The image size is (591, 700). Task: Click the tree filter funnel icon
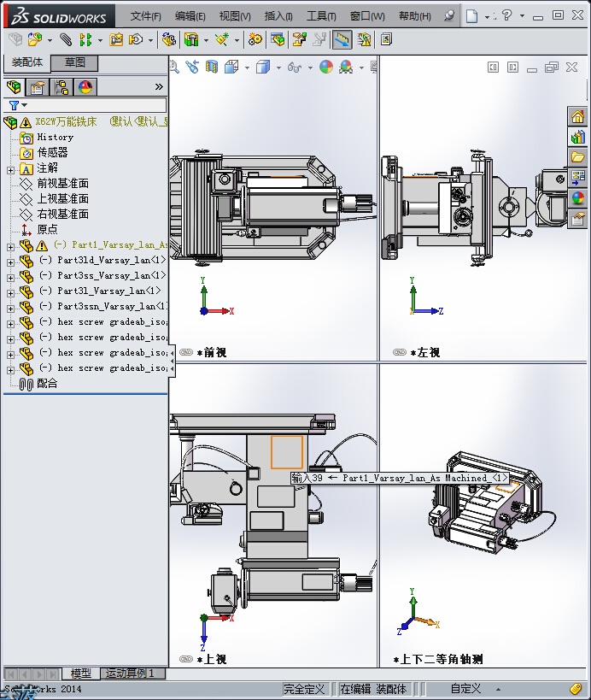(14, 105)
